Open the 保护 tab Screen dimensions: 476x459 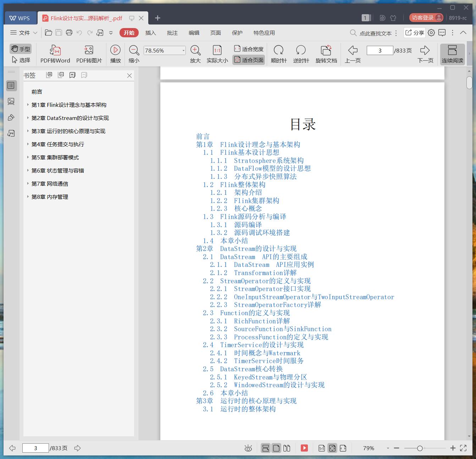pos(237,33)
